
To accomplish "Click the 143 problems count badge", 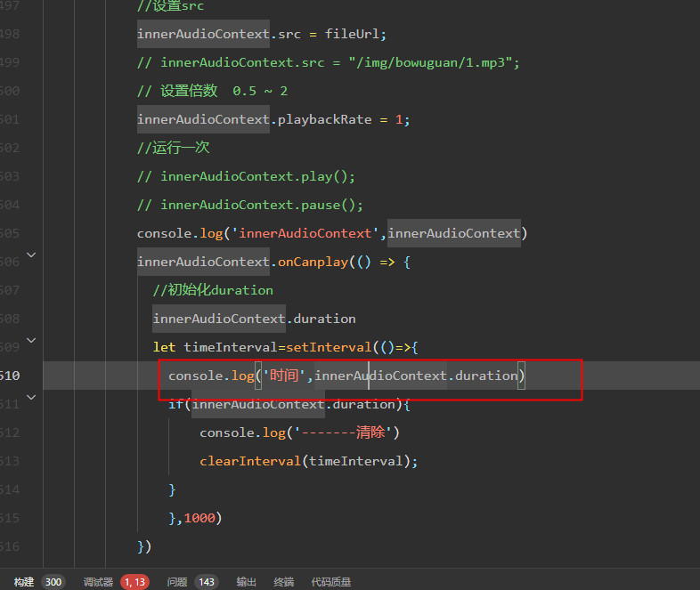I will pyautogui.click(x=207, y=582).
